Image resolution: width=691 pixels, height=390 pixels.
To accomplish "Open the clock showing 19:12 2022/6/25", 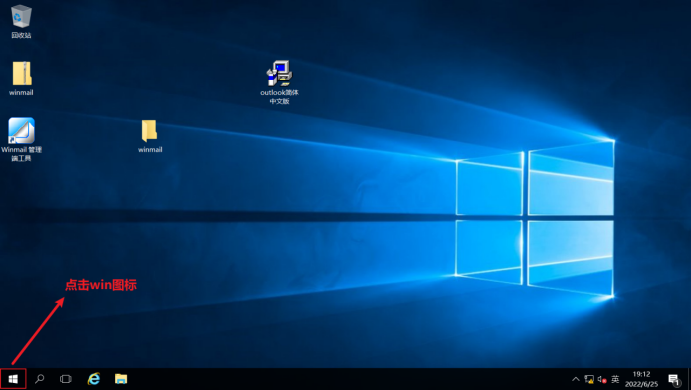I will click(641, 379).
